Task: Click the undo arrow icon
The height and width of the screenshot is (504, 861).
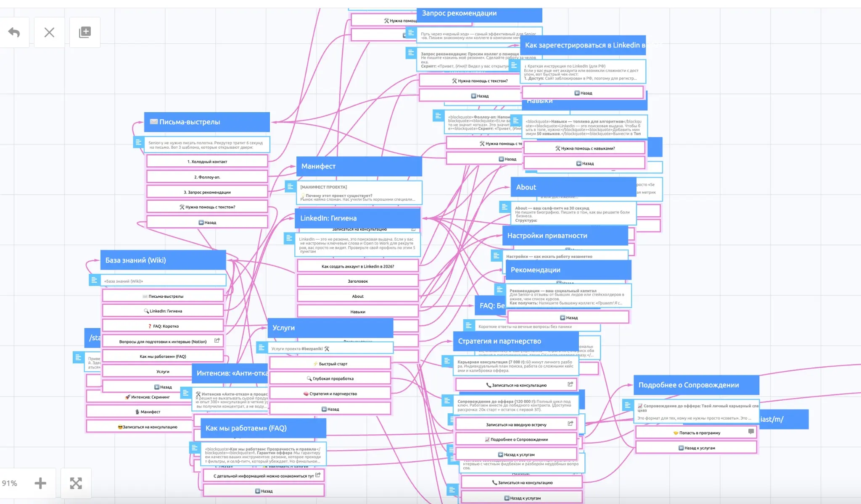Action: [14, 32]
